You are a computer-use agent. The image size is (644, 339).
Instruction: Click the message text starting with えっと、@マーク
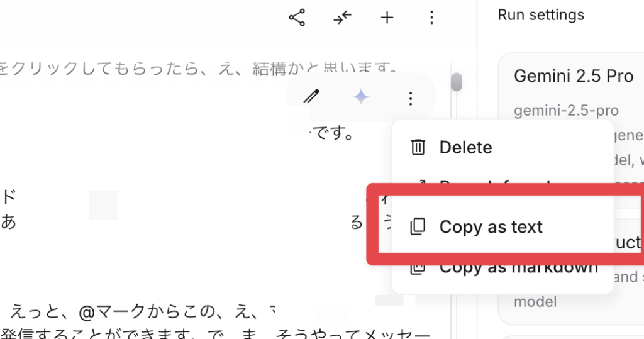click(x=138, y=311)
